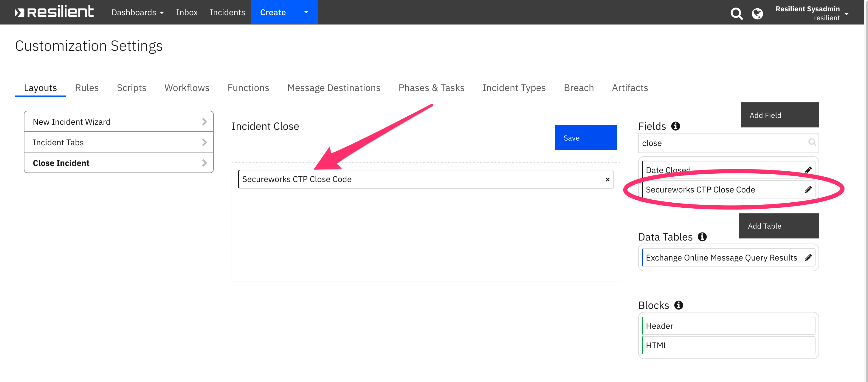868x382 pixels.
Task: Select the Header block
Action: [728, 326]
